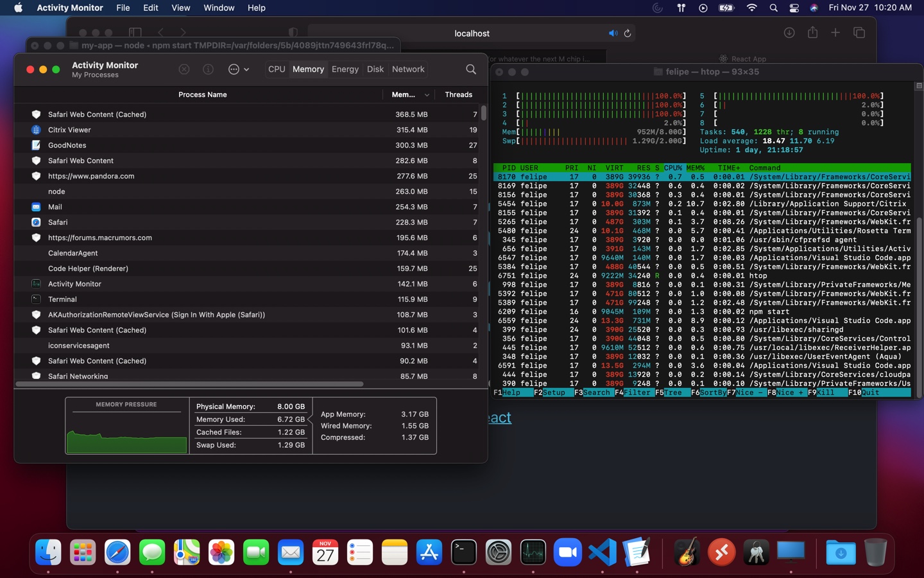Open Keychain Access from the Dock
The image size is (924, 578).
[756, 552]
